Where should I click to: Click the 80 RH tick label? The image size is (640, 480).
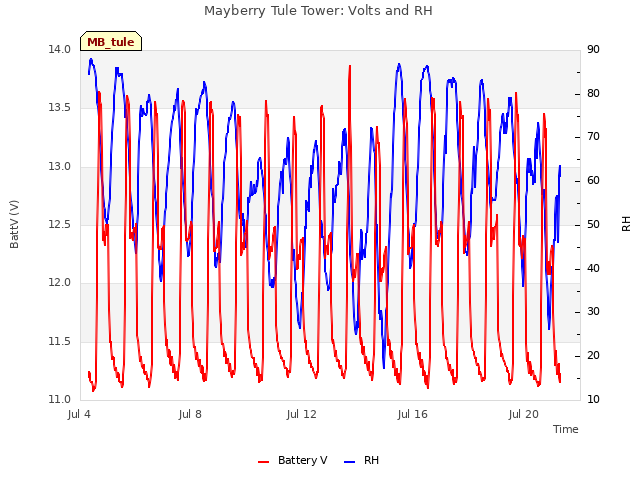[593, 93]
